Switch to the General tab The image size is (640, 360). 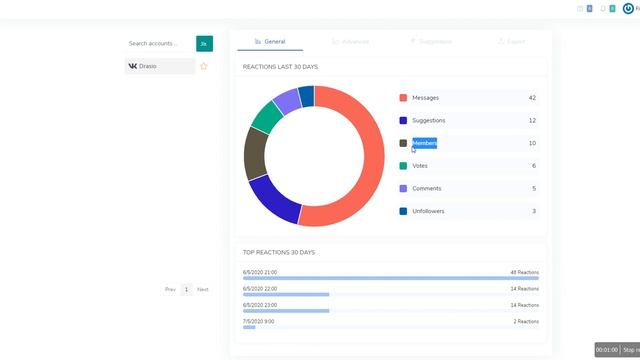(x=270, y=42)
